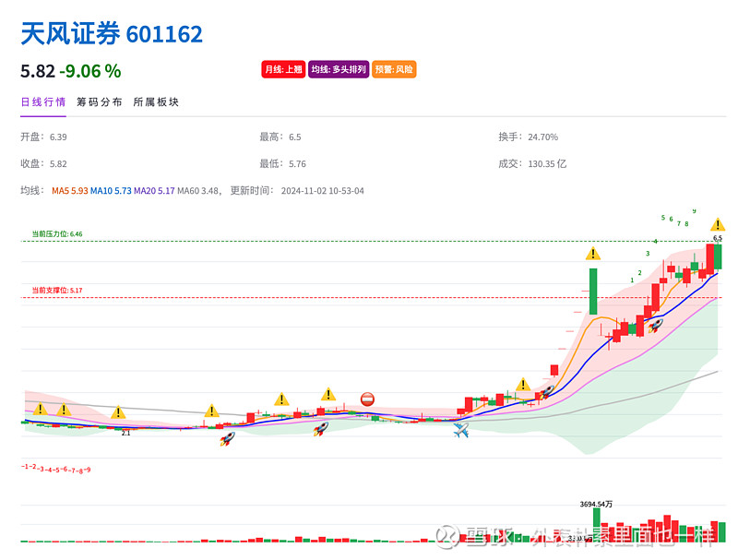Click warning triangle above the 2:1 label

click(118, 412)
